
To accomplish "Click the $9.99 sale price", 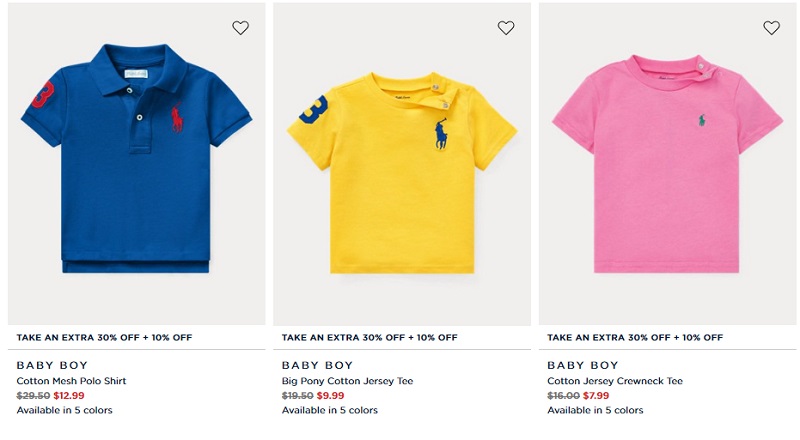I will [330, 396].
